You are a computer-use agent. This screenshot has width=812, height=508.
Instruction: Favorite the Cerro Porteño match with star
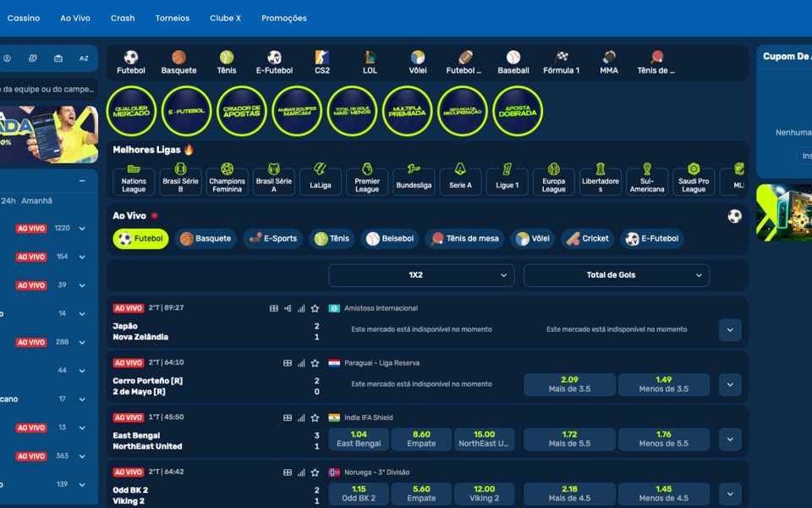pyautogui.click(x=315, y=363)
